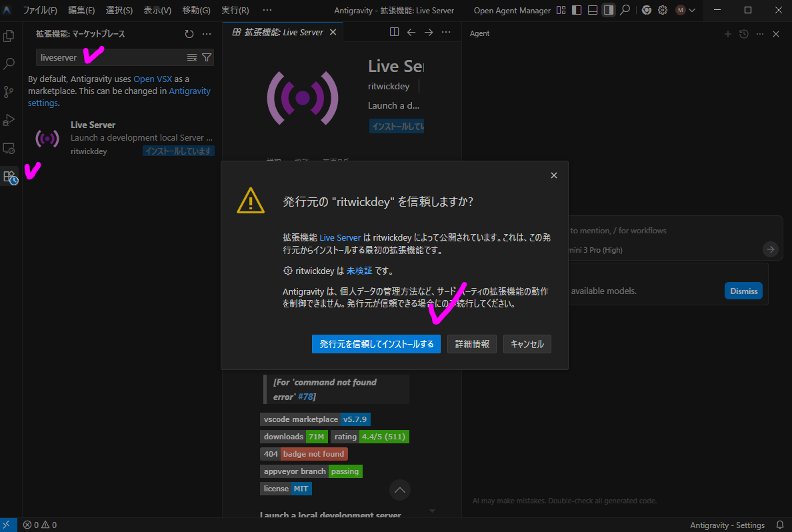Open the settings gear in title bar
This screenshot has width=792, height=532.
(663, 11)
